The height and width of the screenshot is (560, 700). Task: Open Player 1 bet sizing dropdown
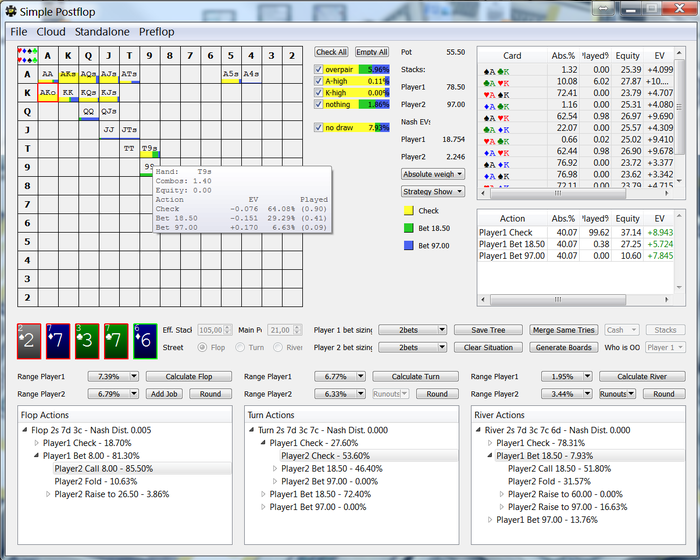[x=410, y=330]
